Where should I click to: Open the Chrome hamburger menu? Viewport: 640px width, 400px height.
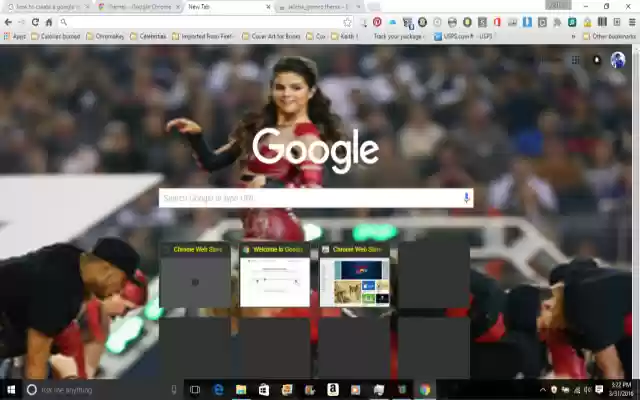[x=632, y=22]
